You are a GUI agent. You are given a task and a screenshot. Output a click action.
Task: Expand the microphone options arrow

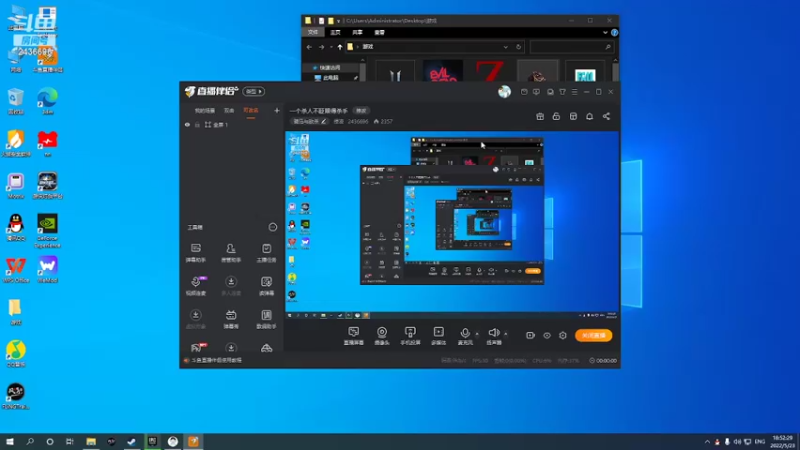pyautogui.click(x=477, y=334)
